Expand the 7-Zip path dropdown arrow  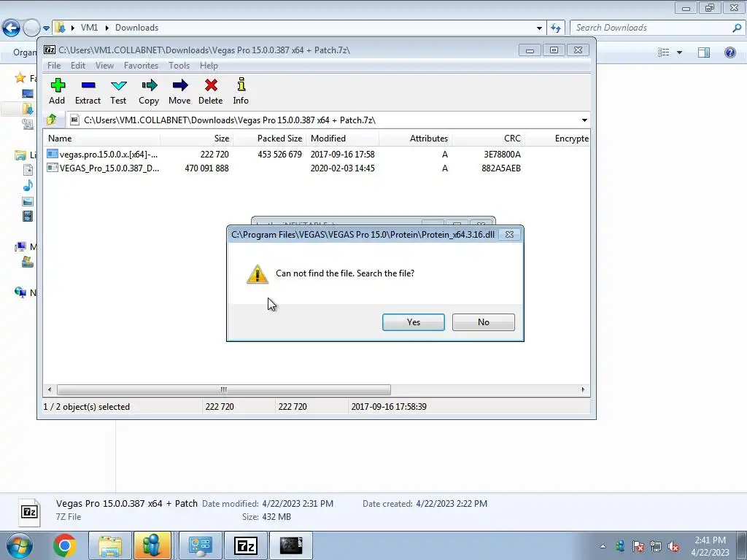click(584, 120)
